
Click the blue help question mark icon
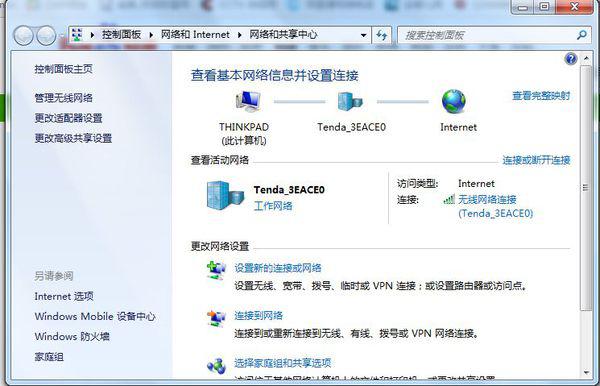tap(571, 59)
